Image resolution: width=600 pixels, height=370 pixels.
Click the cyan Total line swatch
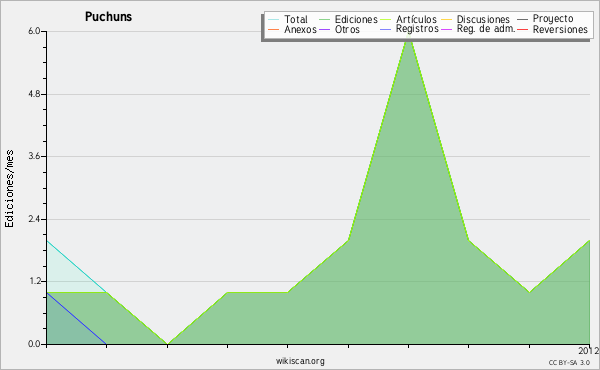point(273,20)
